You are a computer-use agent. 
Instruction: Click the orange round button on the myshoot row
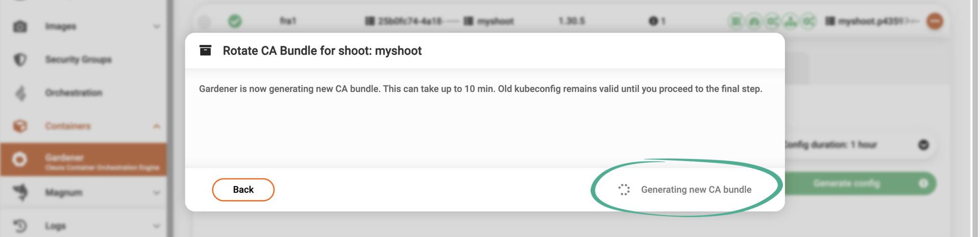935,21
